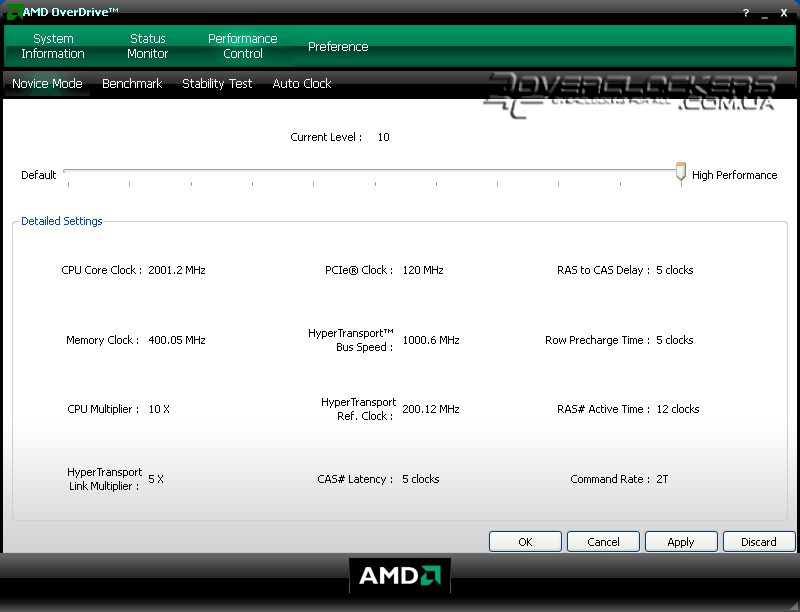
Task: Click the CPU Multiplier value 10 X
Action: [x=159, y=409]
